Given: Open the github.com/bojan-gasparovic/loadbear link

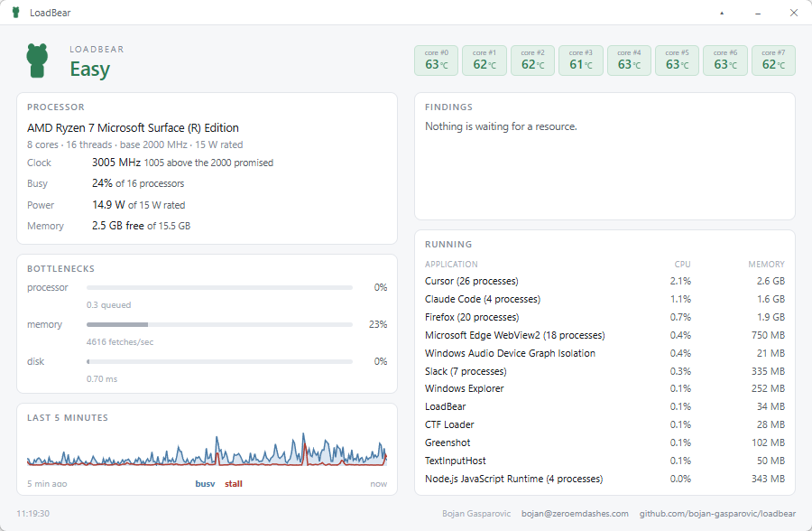Looking at the screenshot, I should click(717, 513).
